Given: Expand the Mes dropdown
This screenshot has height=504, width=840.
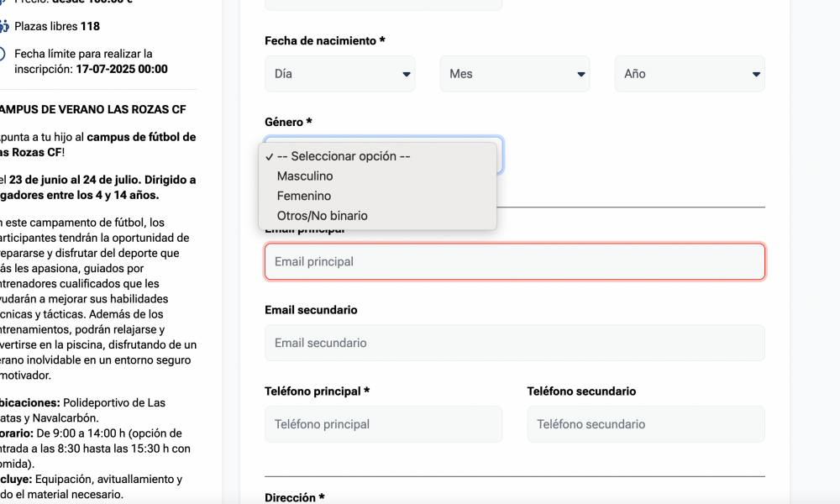Looking at the screenshot, I should (x=514, y=74).
